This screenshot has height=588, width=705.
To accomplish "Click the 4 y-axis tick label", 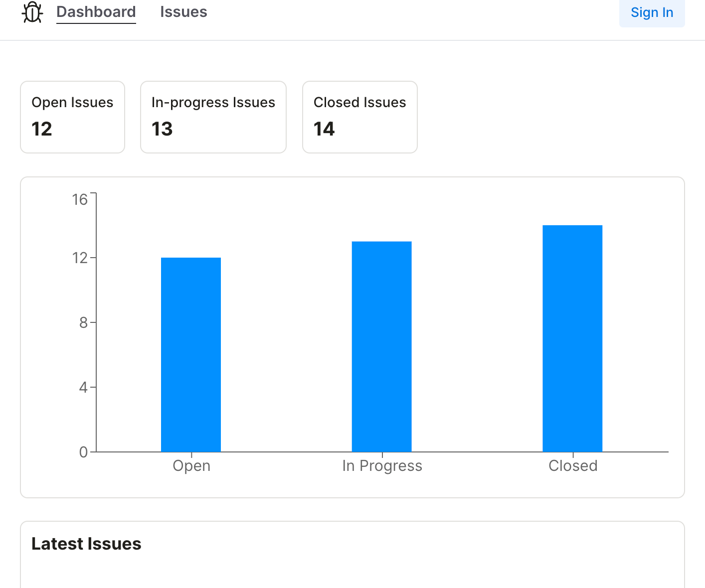I will (x=83, y=387).
